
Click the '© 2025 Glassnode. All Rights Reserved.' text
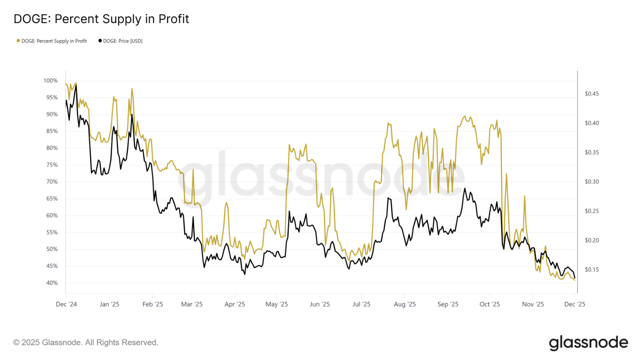click(x=86, y=342)
